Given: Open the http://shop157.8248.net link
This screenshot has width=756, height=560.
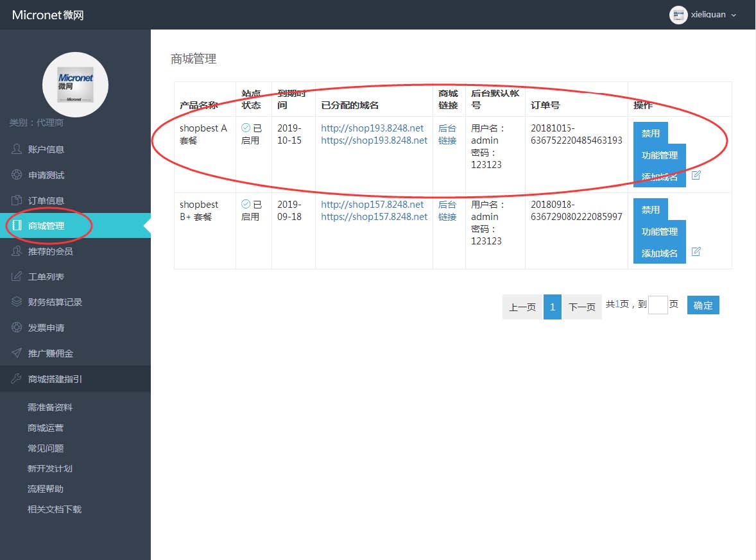Looking at the screenshot, I should [372, 205].
